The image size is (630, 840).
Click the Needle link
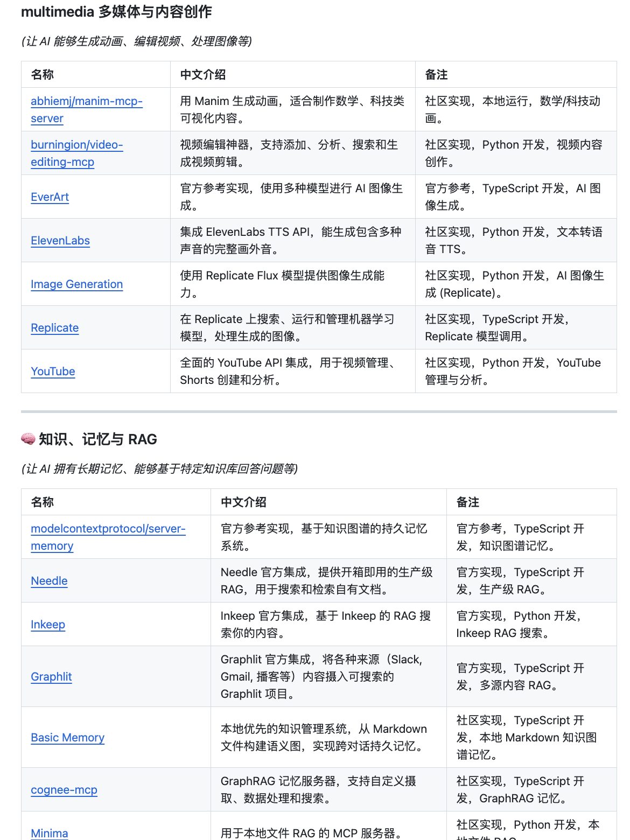click(49, 581)
